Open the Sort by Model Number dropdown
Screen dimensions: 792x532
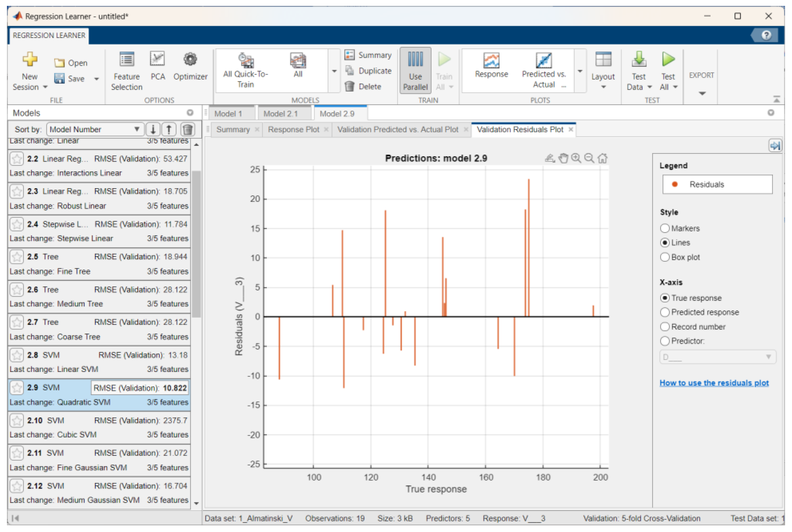tap(95, 129)
